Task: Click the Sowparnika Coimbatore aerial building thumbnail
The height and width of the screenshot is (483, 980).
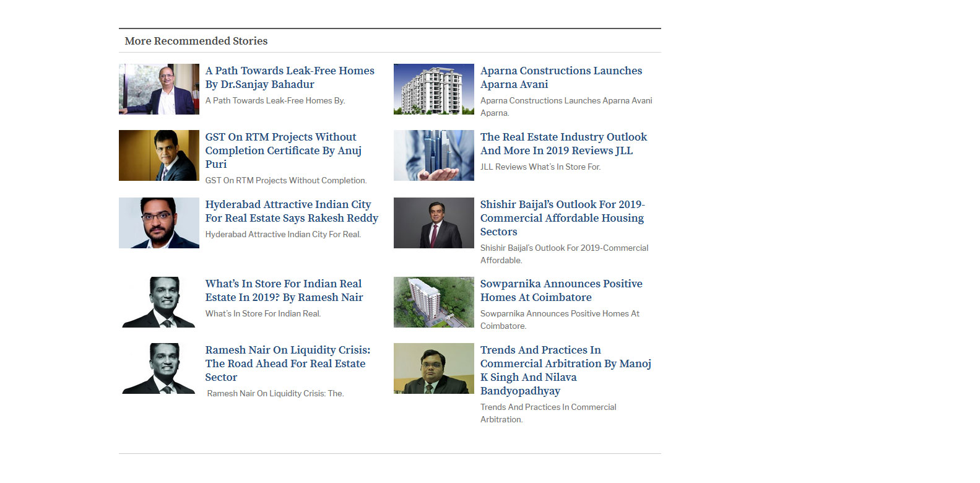Action: pyautogui.click(x=434, y=302)
